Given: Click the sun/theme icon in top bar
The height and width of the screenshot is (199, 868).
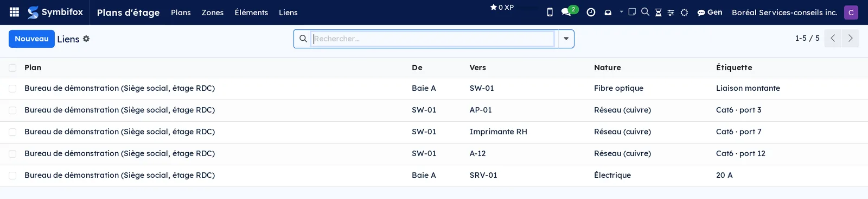Looking at the screenshot, I should pos(684,13).
